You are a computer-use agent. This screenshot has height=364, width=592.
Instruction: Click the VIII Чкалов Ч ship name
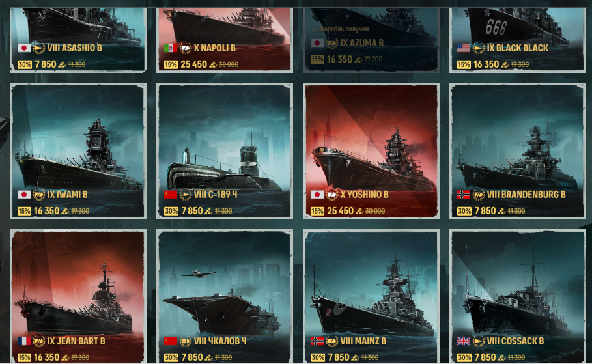pyautogui.click(x=220, y=341)
